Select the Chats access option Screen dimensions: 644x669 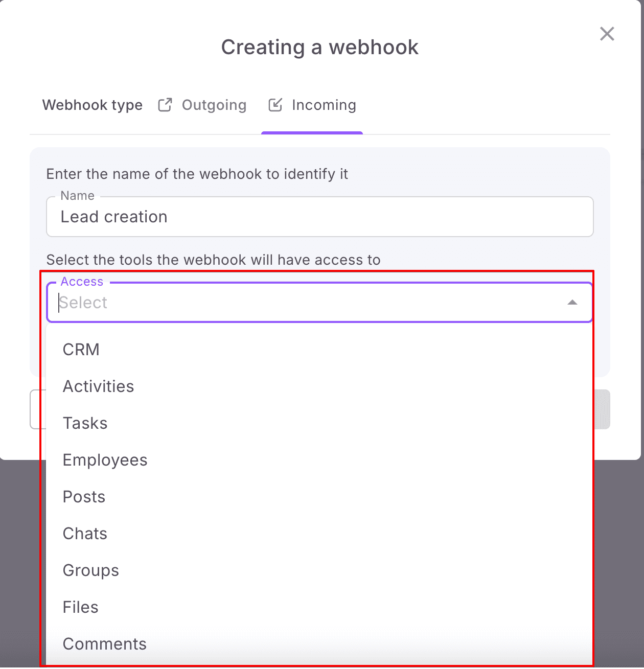coord(85,534)
